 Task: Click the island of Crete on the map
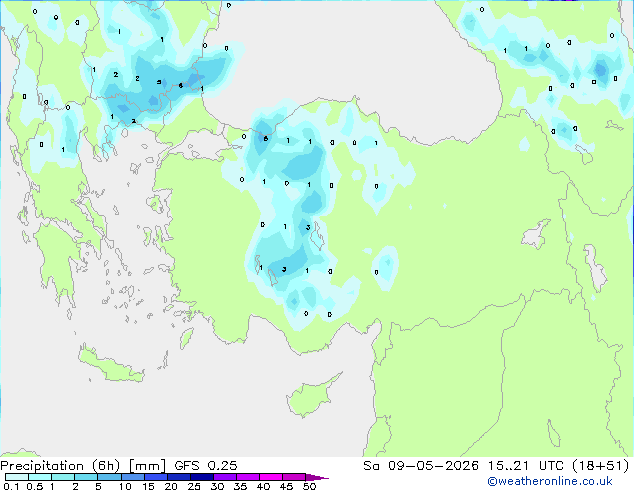[x=110, y=366]
